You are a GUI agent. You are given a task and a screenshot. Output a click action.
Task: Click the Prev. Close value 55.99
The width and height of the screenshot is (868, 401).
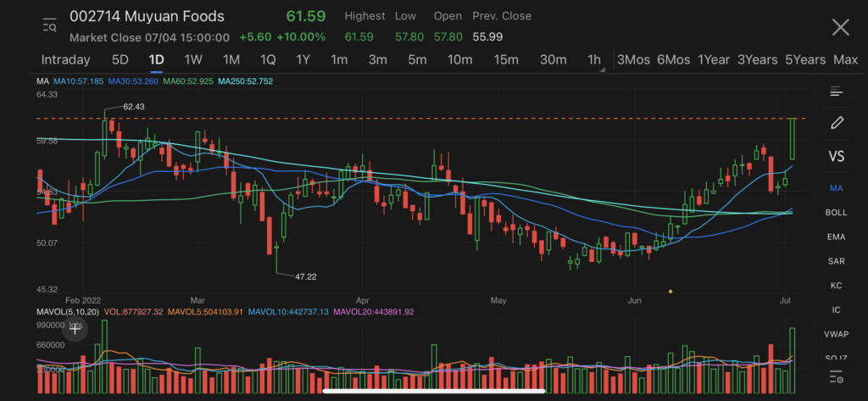[487, 37]
